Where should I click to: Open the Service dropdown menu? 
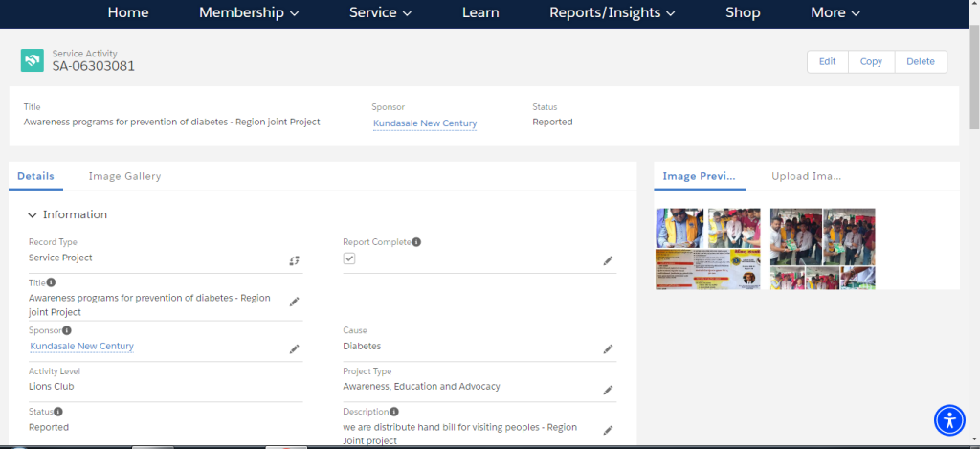380,12
